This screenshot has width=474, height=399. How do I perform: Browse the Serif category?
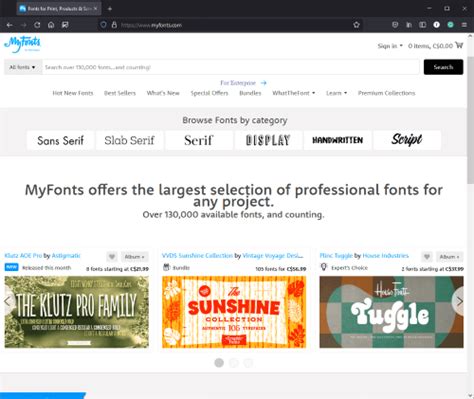(199, 140)
